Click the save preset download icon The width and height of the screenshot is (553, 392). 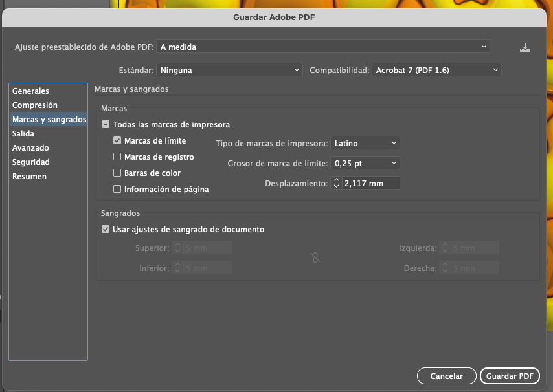pyautogui.click(x=525, y=47)
